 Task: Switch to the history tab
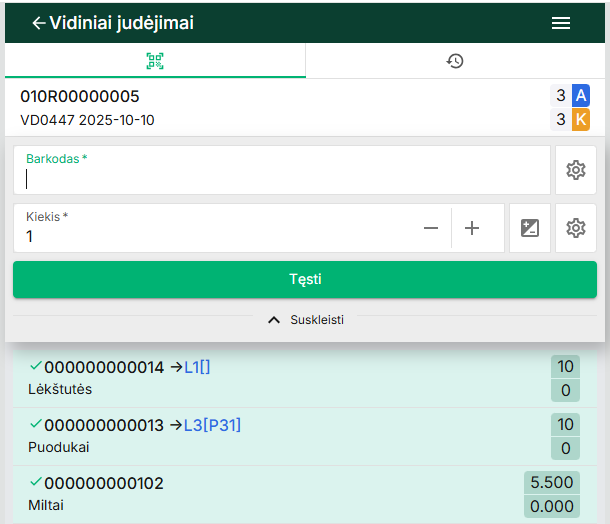point(455,61)
